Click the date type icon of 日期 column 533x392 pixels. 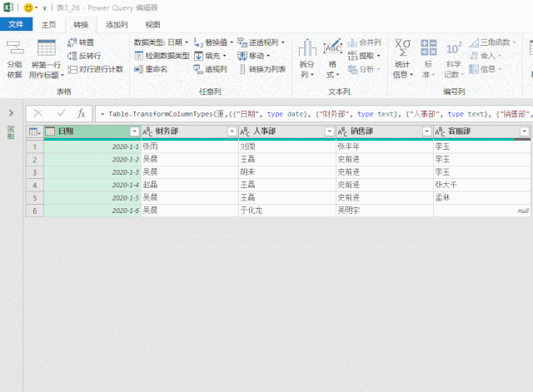click(x=50, y=131)
